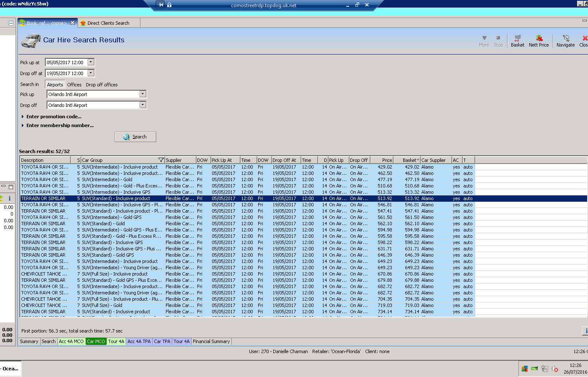Image resolution: width=588 pixels, height=377 pixels.
Task: Select the Airports search option
Action: click(55, 85)
